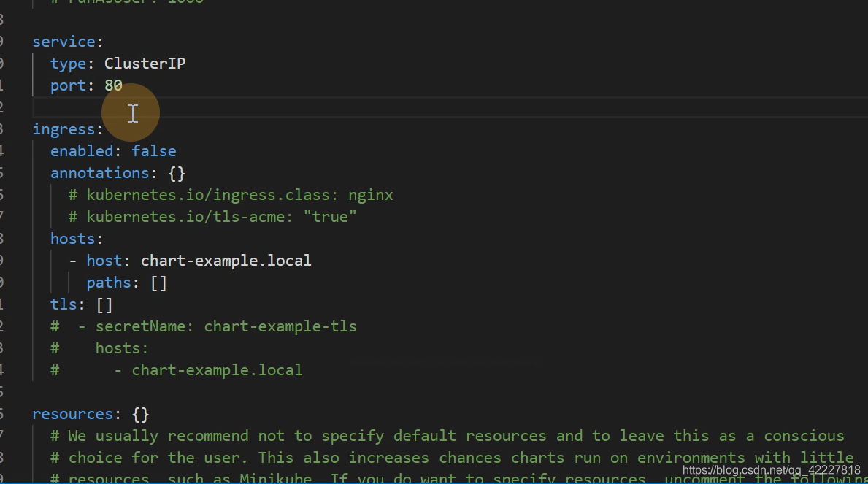The height and width of the screenshot is (484, 868).
Task: Click the commented 'hosts:' line under tls
Action: click(99, 348)
